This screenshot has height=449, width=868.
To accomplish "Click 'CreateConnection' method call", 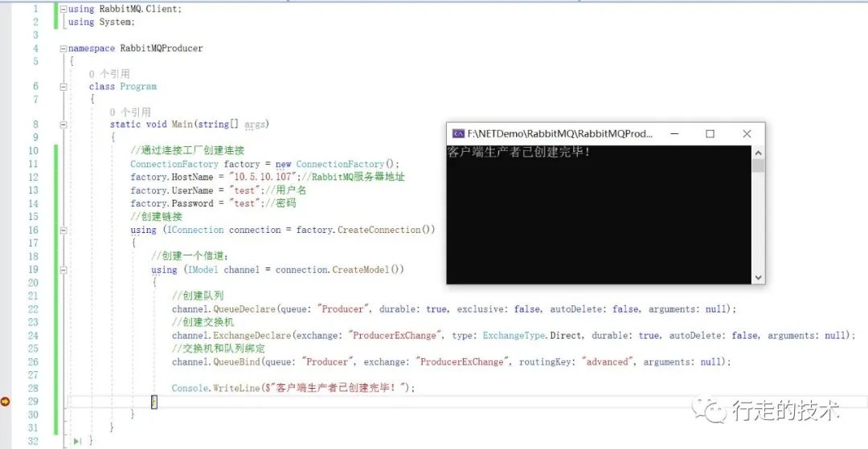I will coord(379,230).
